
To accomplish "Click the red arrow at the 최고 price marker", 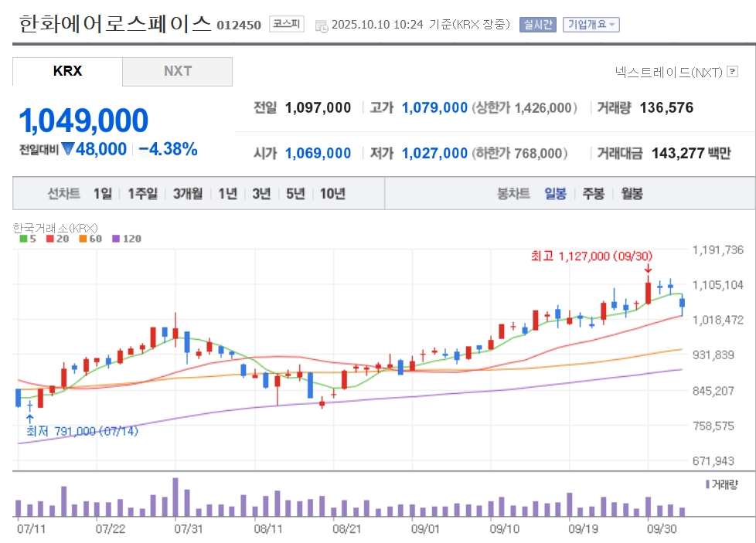I will tap(648, 269).
